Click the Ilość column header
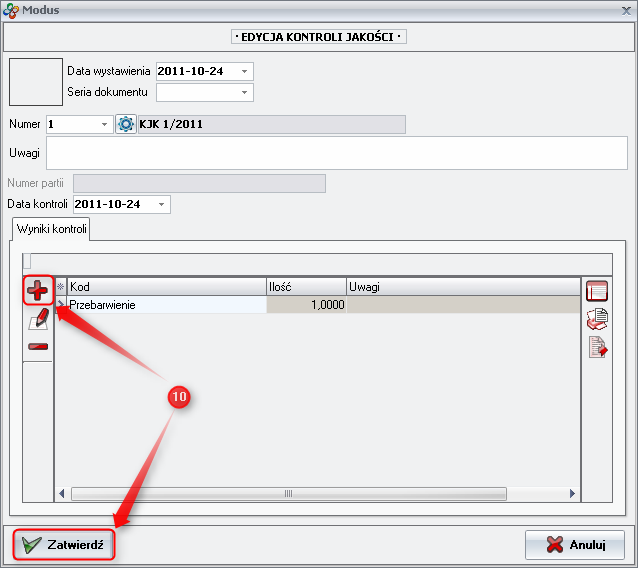The image size is (638, 568). point(305,287)
